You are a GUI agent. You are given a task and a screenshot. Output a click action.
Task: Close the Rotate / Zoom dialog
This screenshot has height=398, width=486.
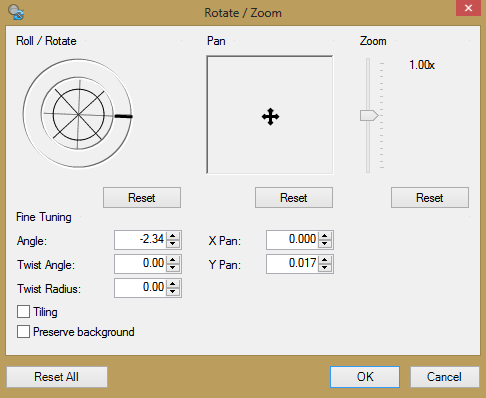tap(468, 8)
